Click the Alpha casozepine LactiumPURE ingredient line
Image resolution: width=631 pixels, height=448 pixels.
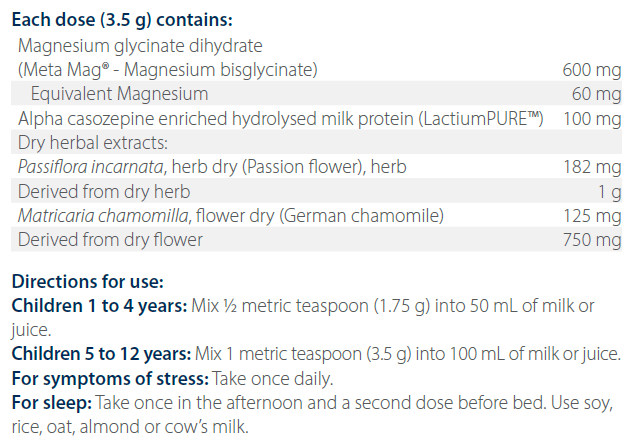coord(280,119)
